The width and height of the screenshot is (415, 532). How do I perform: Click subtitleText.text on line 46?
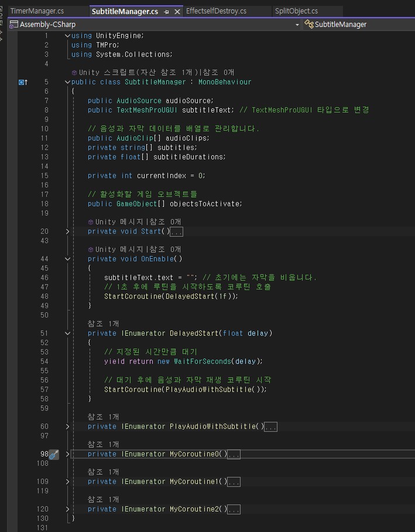click(139, 278)
